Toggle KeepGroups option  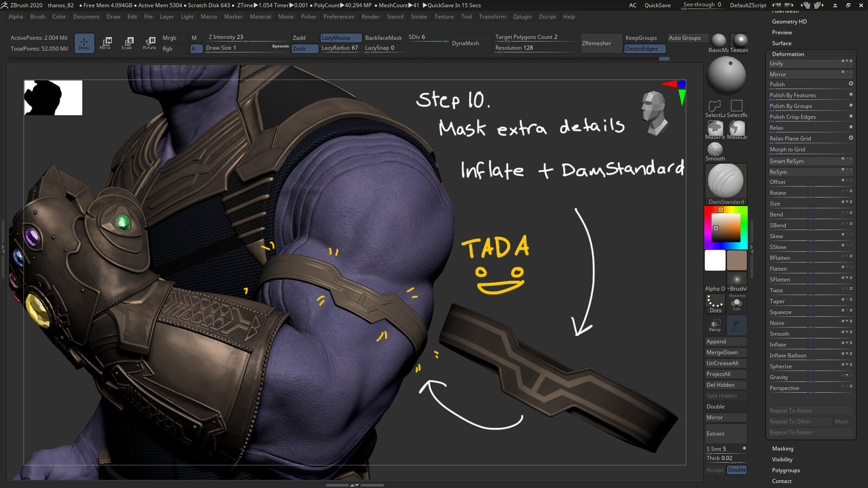tap(643, 38)
